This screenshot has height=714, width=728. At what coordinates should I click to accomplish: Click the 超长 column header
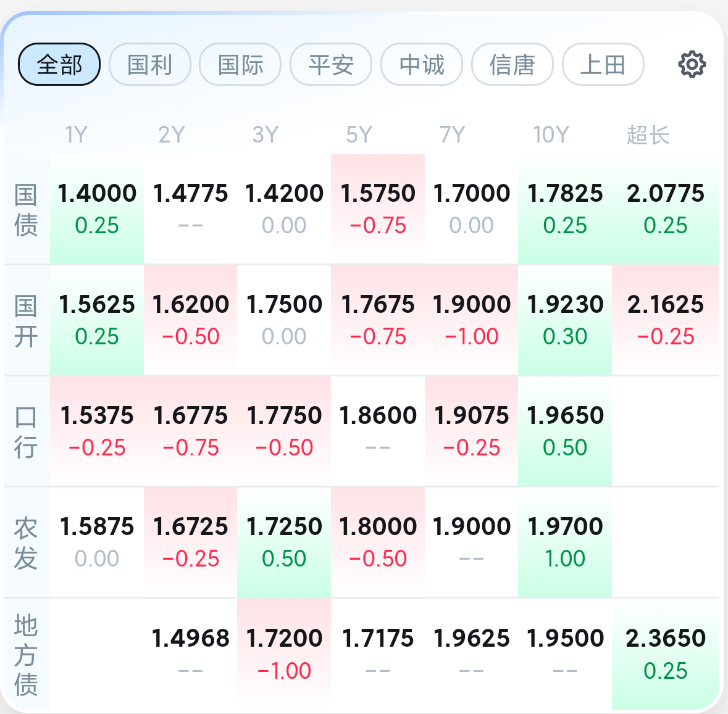click(x=648, y=135)
